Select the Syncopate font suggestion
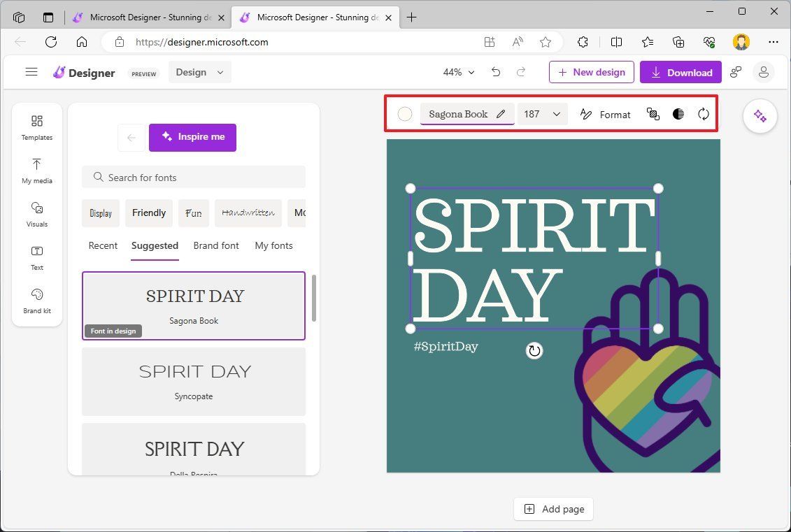 point(193,381)
